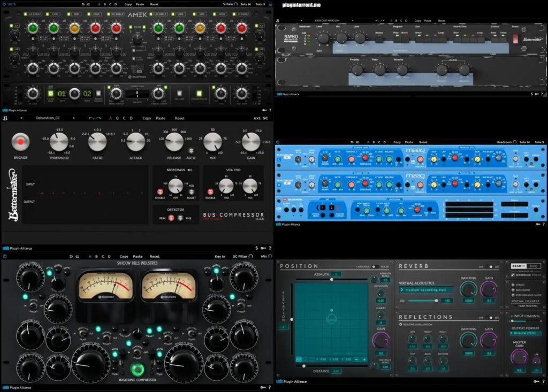Click the sidechain listen speaker icon

coord(190,170)
